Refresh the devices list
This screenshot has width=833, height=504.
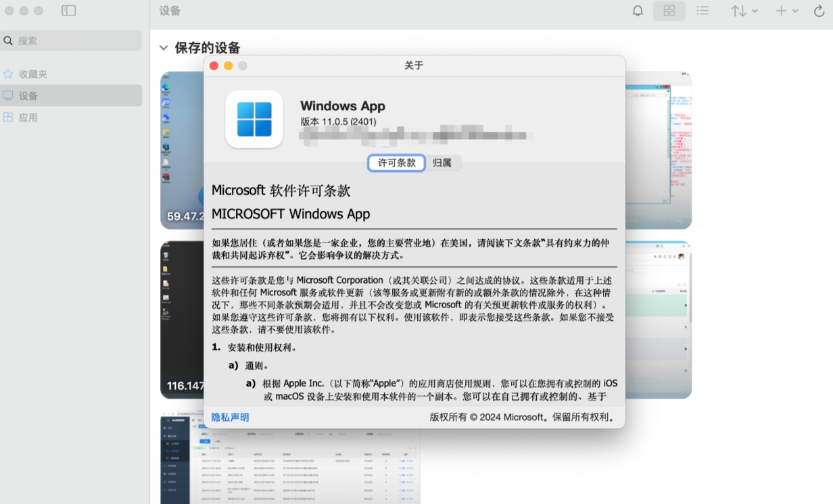click(x=819, y=11)
